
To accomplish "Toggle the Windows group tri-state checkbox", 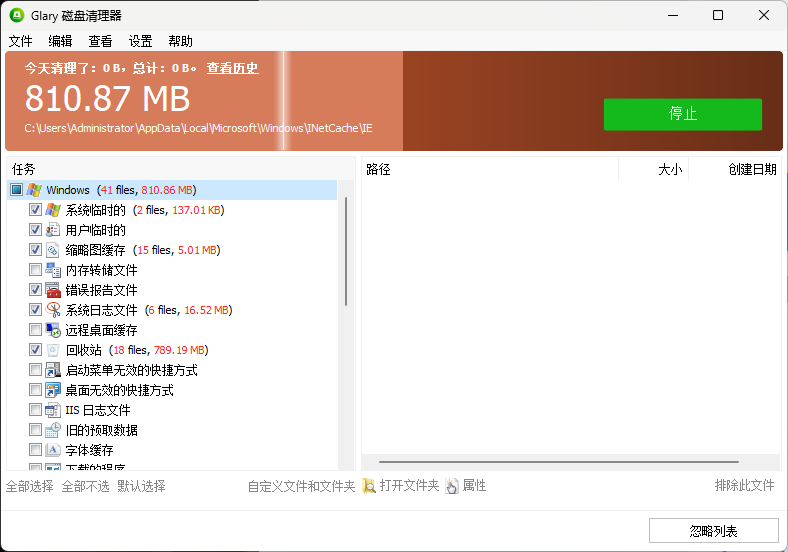I will tap(17, 190).
